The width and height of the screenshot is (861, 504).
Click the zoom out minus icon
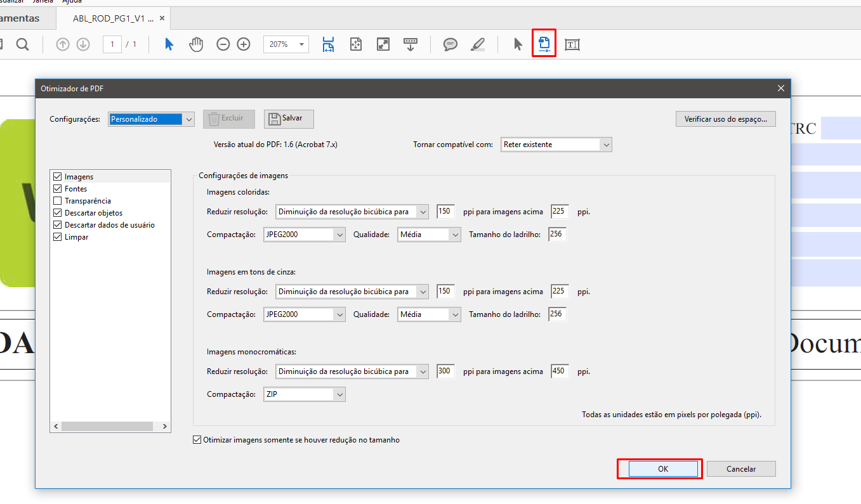coord(223,44)
